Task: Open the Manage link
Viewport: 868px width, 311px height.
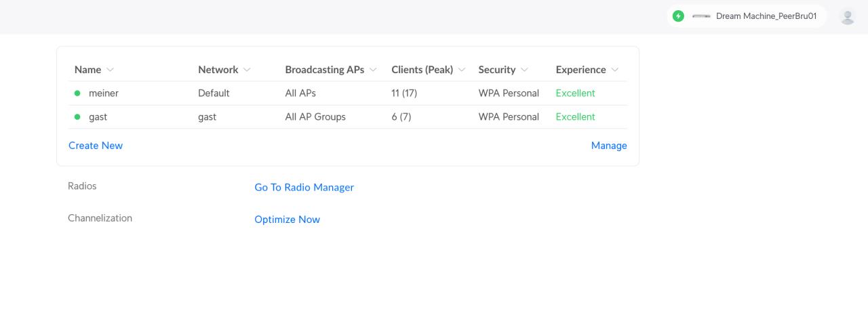Action: 609,146
